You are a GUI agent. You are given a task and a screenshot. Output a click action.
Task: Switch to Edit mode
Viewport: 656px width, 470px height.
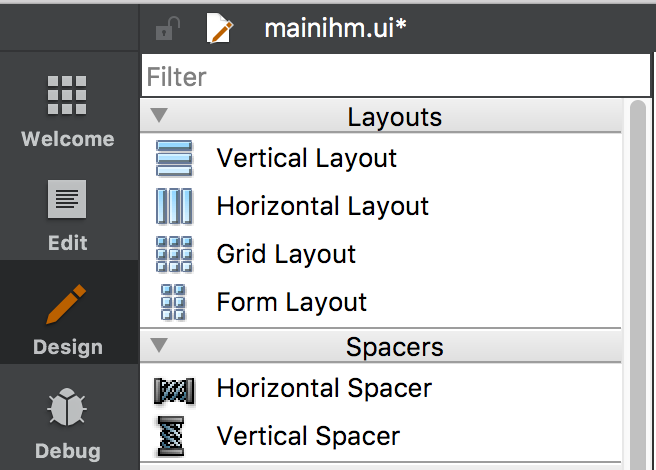[x=67, y=216]
